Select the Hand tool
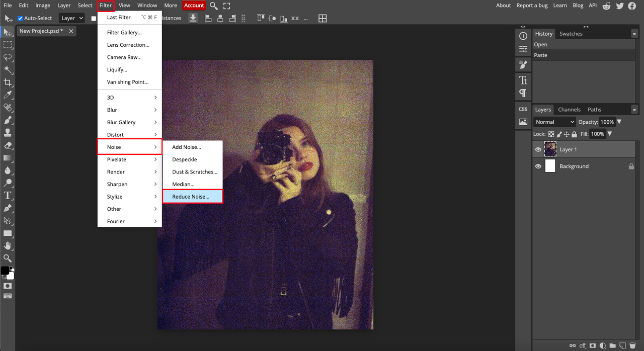644x351 pixels. (x=8, y=246)
